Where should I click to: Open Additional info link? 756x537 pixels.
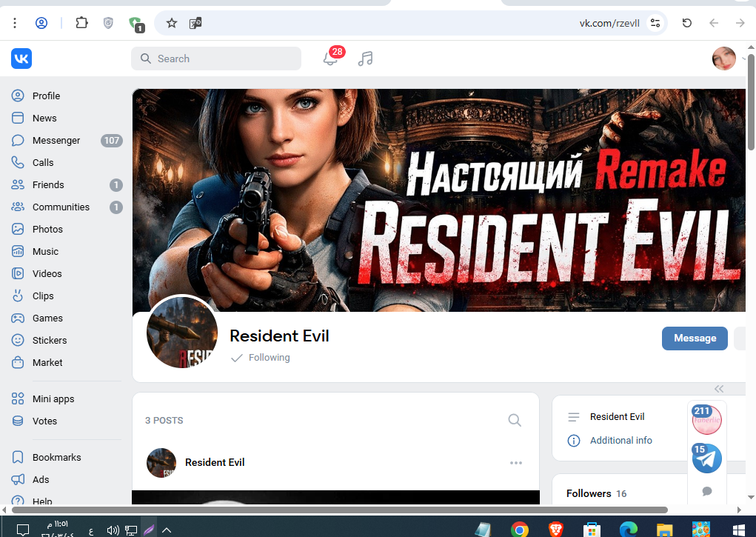click(x=620, y=441)
